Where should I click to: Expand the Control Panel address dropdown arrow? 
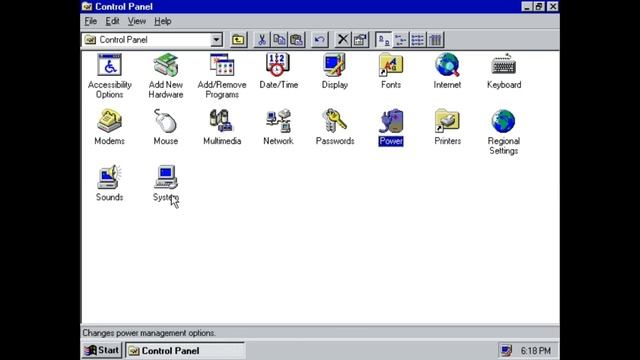(216, 40)
